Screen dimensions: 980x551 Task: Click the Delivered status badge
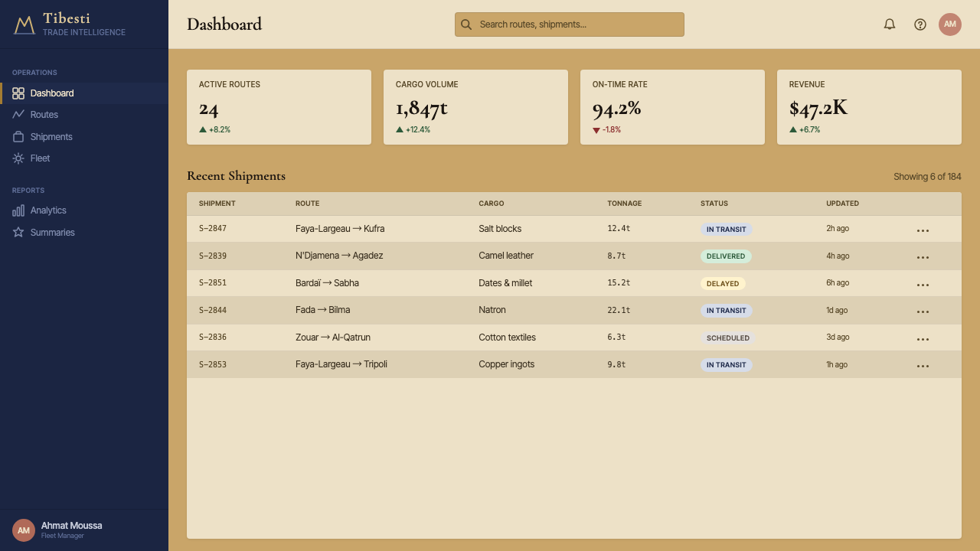point(726,256)
